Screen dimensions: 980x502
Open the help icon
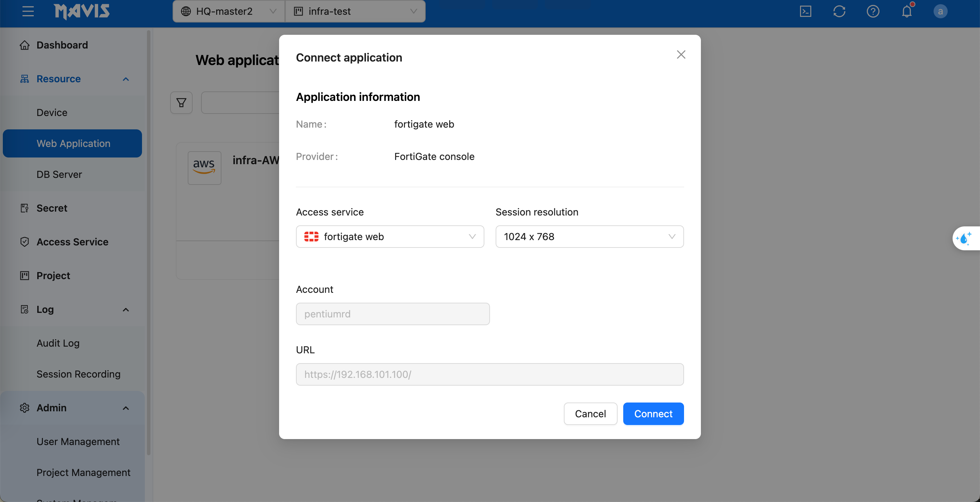(x=873, y=11)
